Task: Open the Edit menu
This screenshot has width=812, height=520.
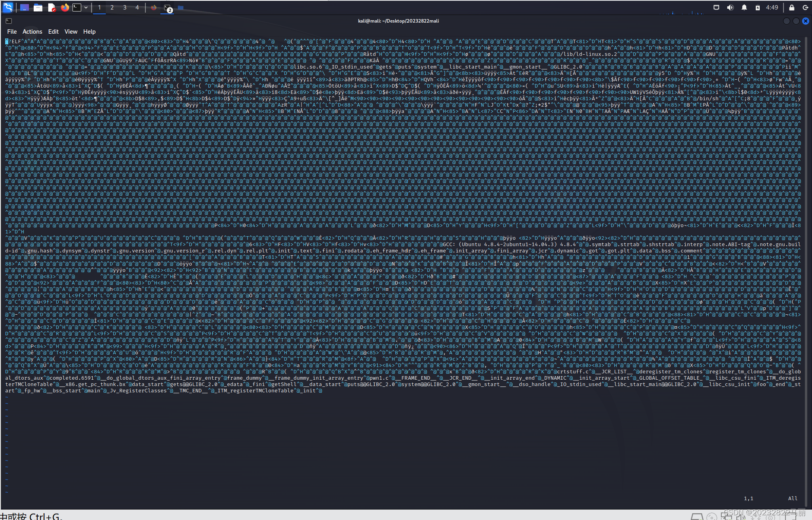Action: [53, 32]
